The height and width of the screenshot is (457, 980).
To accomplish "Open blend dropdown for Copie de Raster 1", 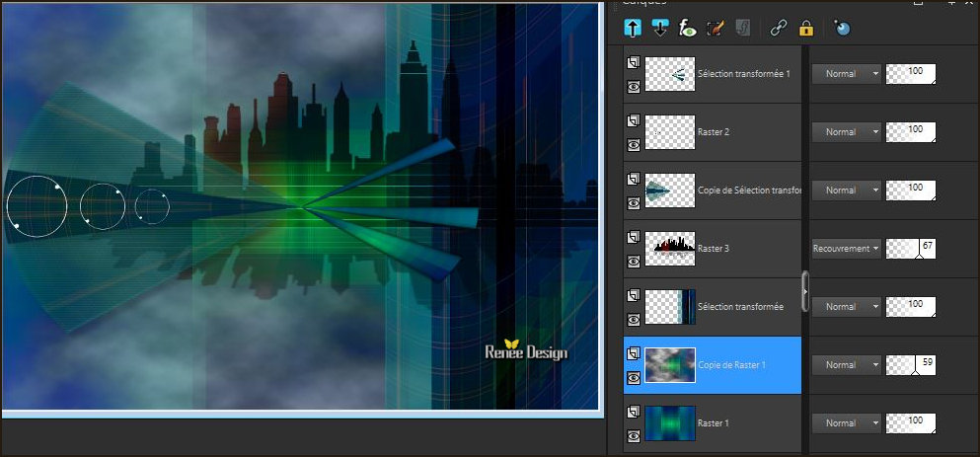I will click(846, 364).
